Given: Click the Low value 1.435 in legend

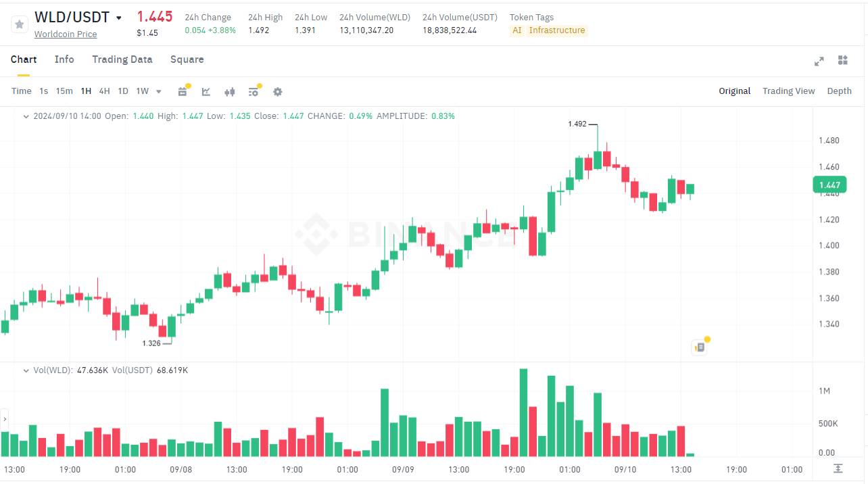Looking at the screenshot, I should point(240,116).
